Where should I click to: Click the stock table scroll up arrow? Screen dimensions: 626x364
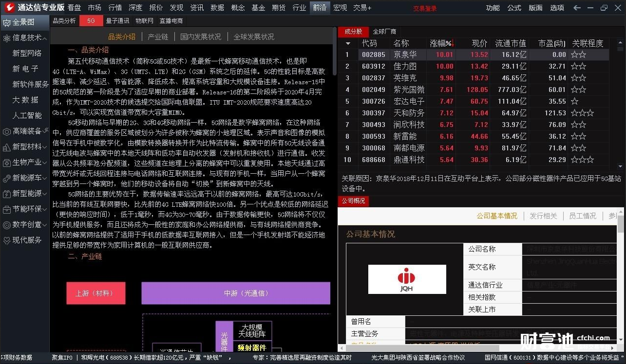point(620,42)
